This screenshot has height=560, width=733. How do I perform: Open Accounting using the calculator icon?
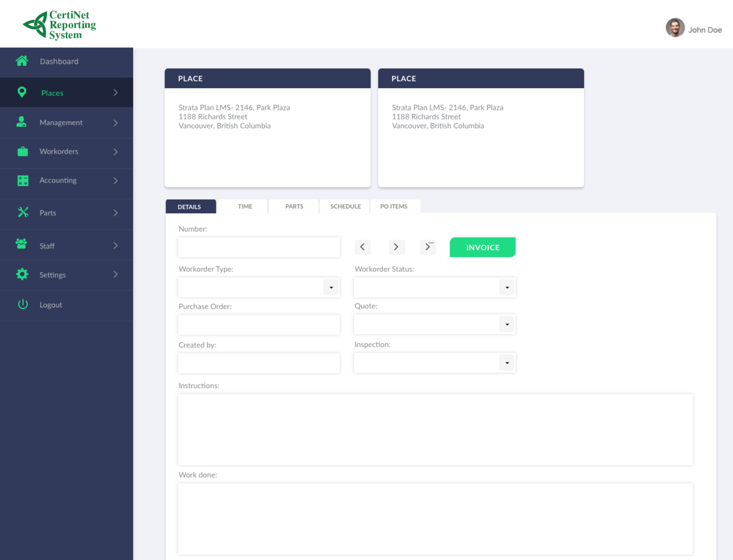(22, 179)
